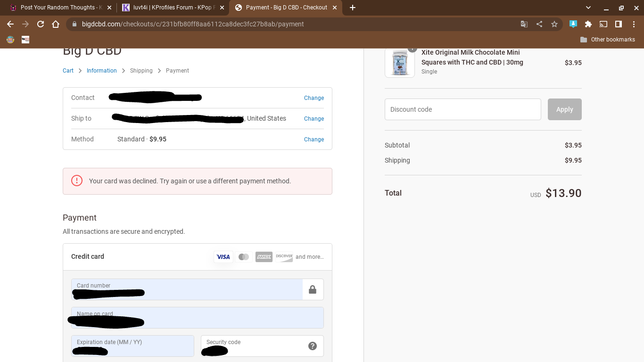Screen dimensions: 644x362
Task: Click the translate page icon in address bar
Action: [524, 24]
